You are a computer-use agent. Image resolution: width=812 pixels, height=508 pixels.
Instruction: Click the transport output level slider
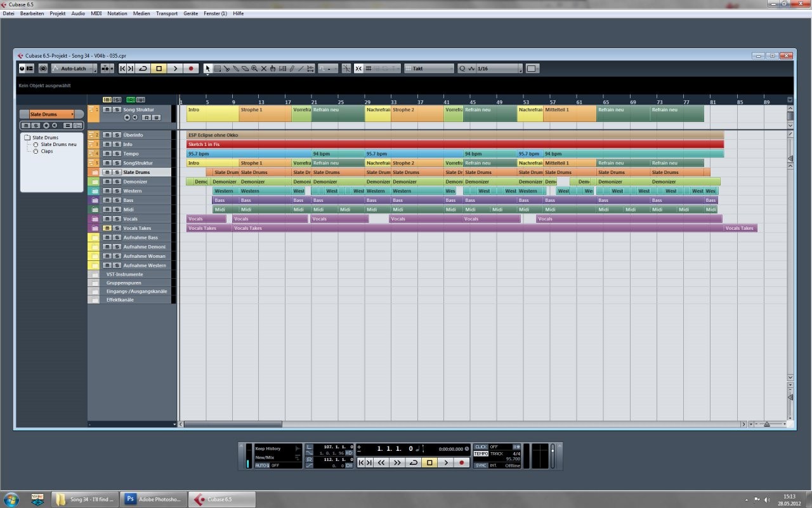pos(553,456)
